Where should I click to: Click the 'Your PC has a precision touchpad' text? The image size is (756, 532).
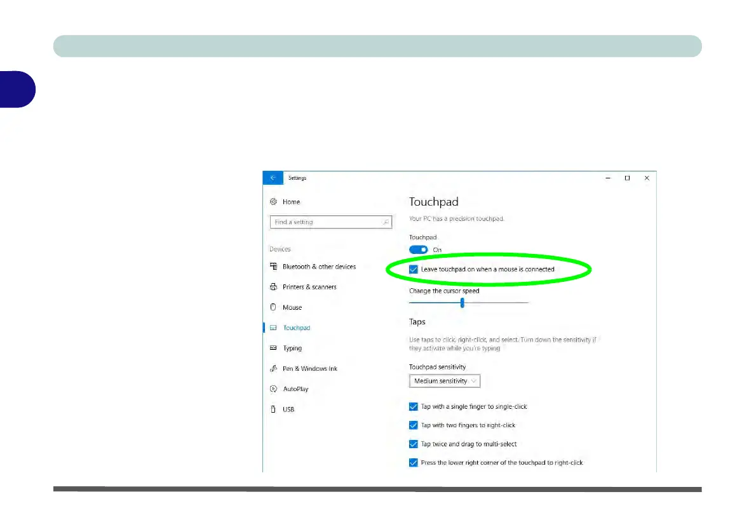point(457,219)
